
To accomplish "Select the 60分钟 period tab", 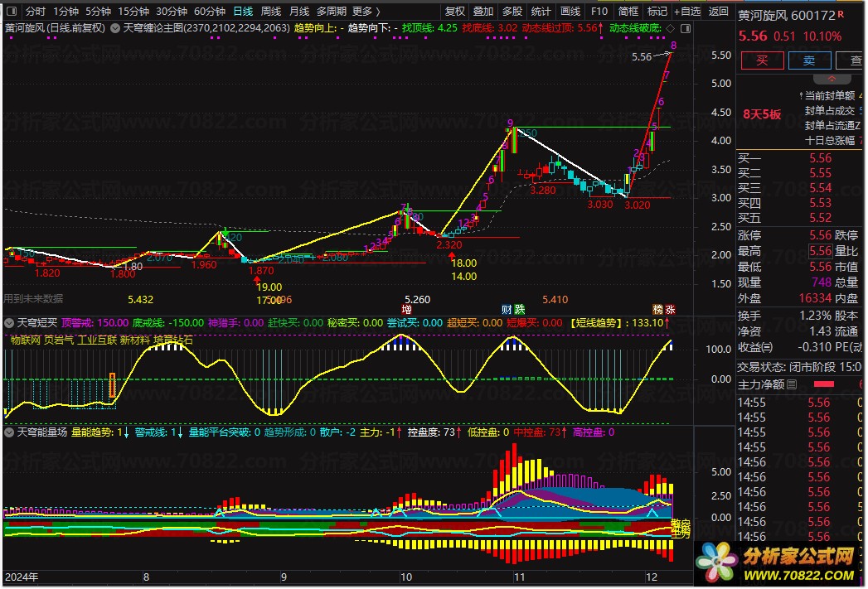I will (x=209, y=11).
